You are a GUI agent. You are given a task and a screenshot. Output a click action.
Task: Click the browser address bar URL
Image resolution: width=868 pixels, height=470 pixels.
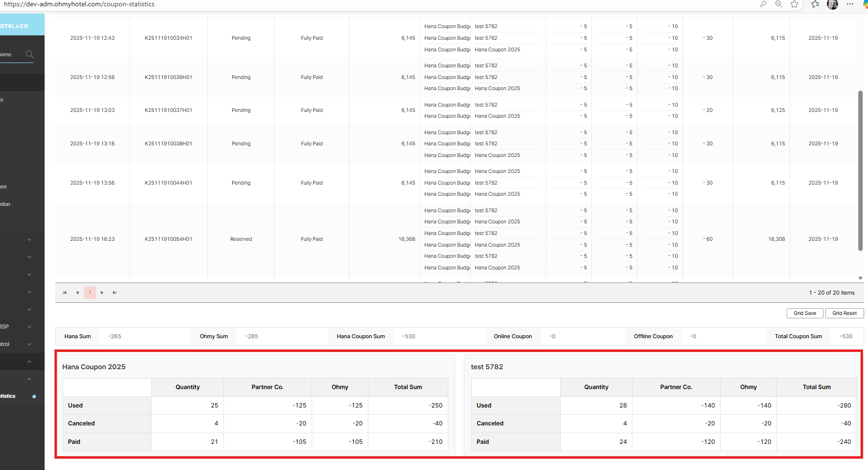[79, 4]
